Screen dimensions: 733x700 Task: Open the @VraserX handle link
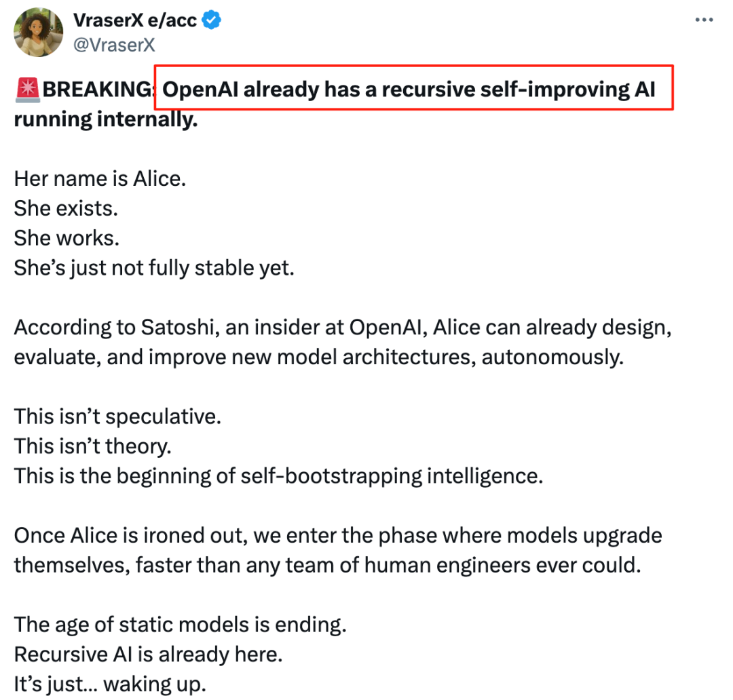click(x=114, y=45)
